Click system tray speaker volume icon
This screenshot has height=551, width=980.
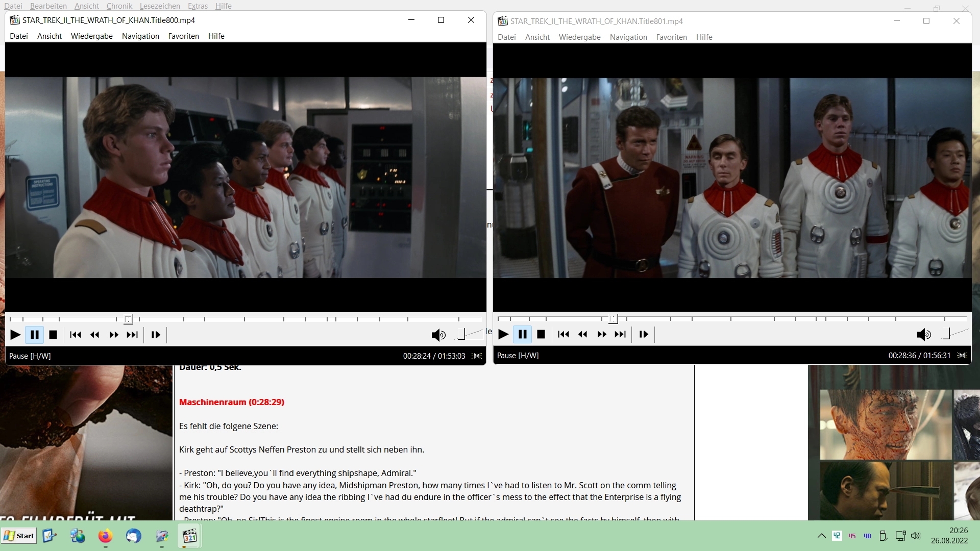(x=915, y=536)
